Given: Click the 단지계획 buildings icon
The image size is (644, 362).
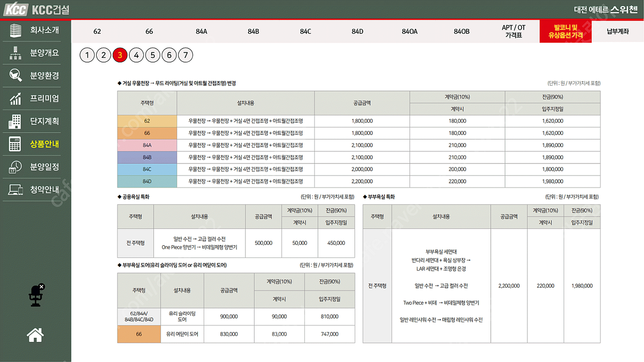Looking at the screenshot, I should pos(16,121).
